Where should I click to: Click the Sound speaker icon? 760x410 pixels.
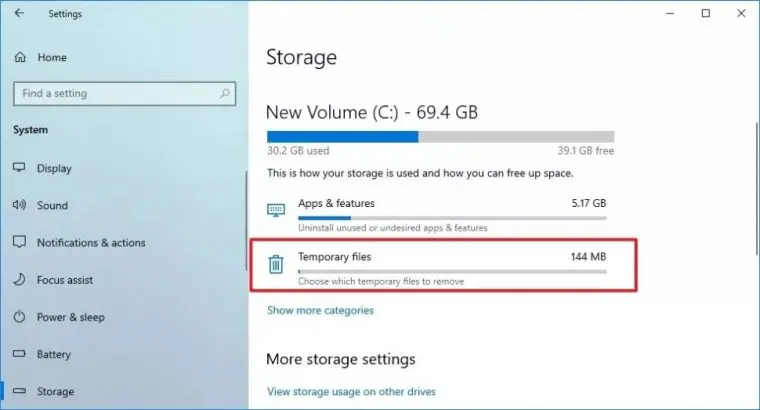[19, 205]
